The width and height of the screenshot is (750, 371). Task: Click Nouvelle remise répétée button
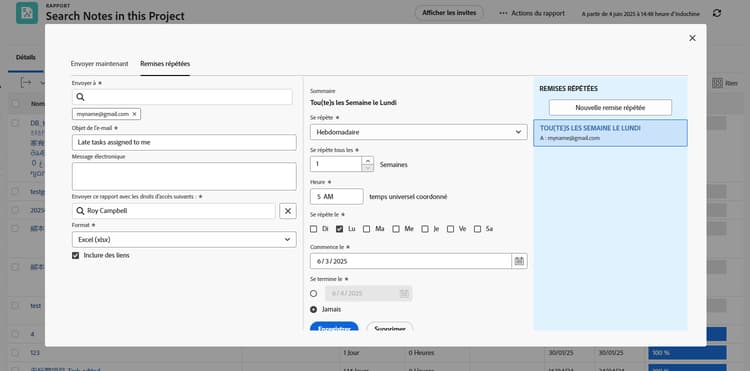(610, 108)
